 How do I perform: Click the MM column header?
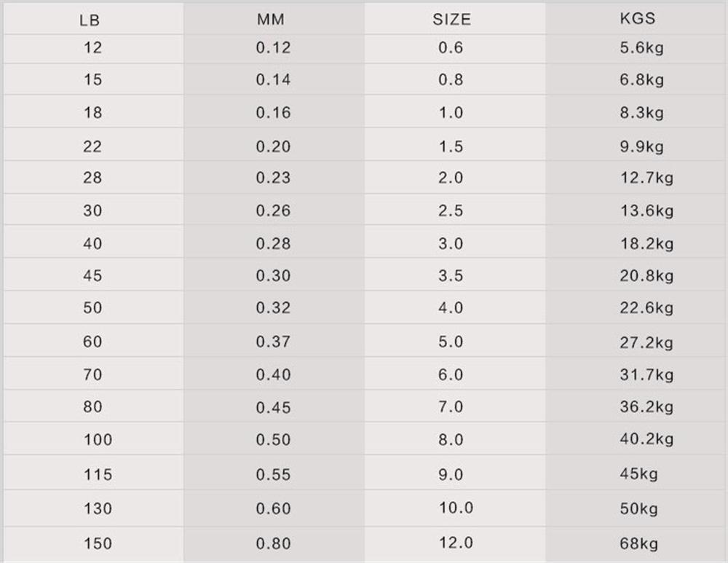[272, 19]
